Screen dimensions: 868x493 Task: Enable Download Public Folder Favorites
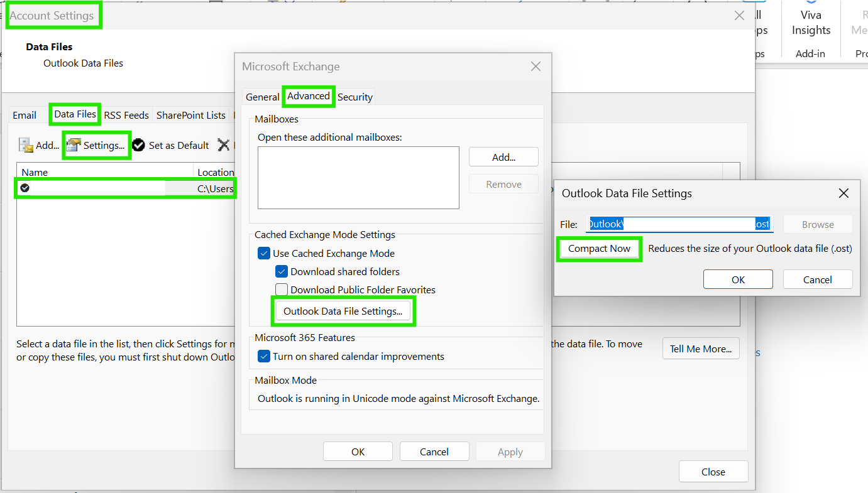pyautogui.click(x=282, y=290)
